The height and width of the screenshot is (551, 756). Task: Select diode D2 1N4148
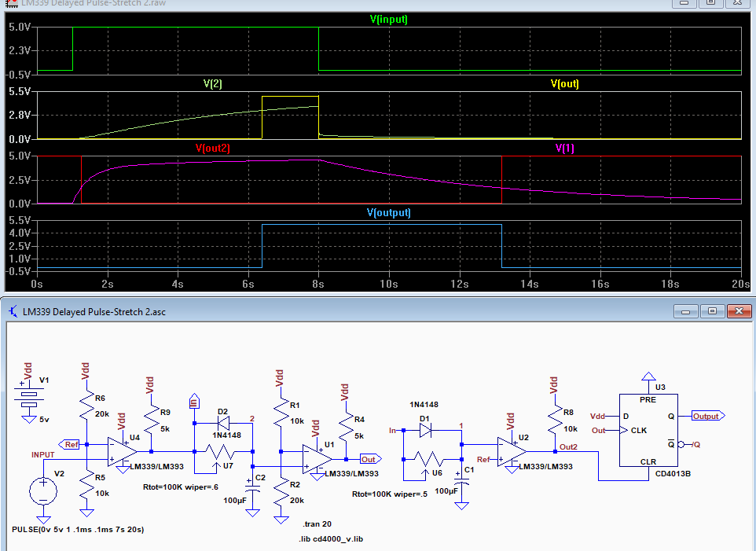222,423
